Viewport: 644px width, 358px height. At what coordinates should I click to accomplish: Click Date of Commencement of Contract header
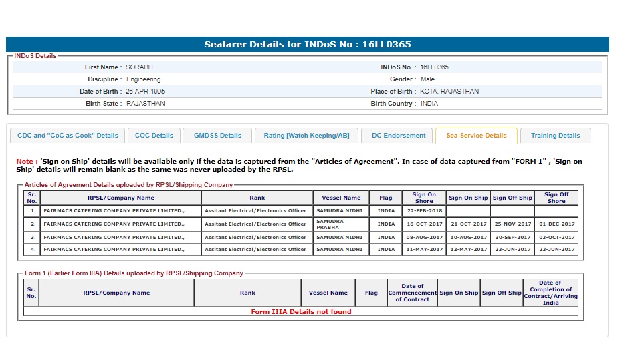coord(413,293)
